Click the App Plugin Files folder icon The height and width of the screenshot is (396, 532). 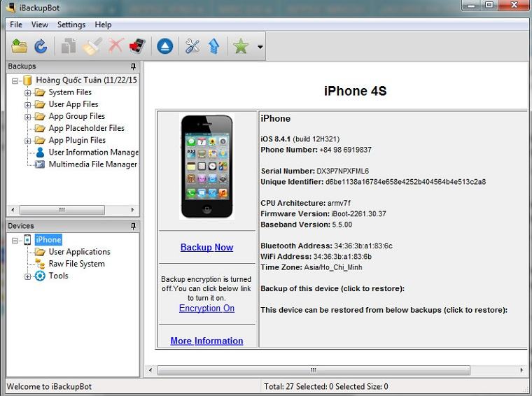click(40, 141)
